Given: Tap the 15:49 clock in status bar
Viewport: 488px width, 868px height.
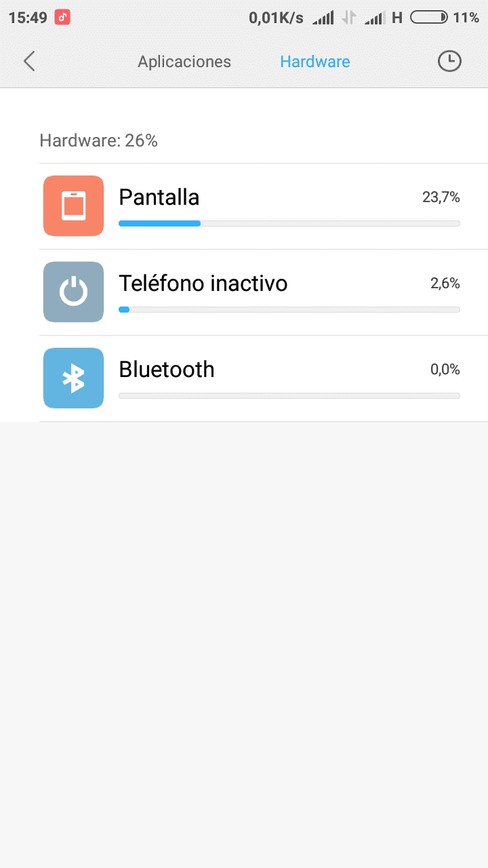Looking at the screenshot, I should (28, 18).
